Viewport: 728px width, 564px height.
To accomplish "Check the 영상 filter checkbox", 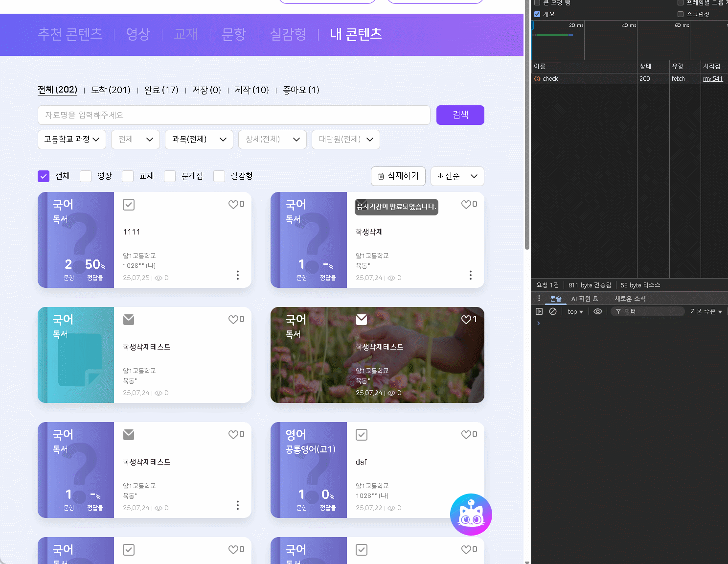I will [86, 176].
